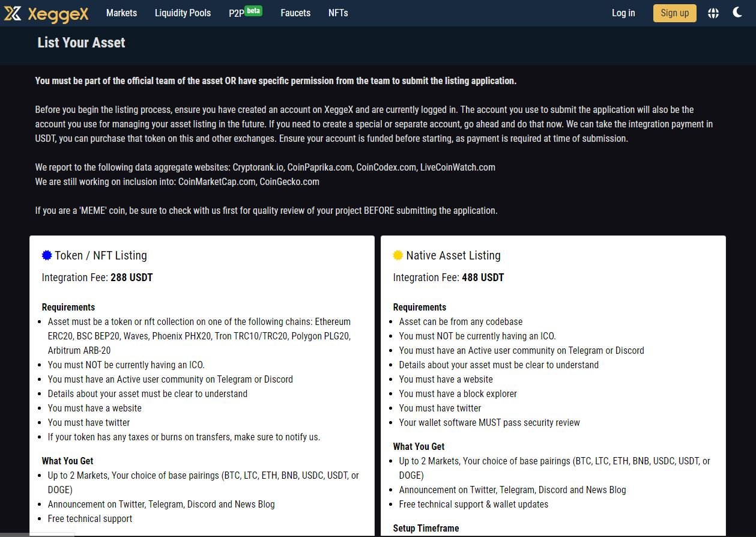The height and width of the screenshot is (537, 756).
Task: Open the Markets menu
Action: tap(121, 13)
